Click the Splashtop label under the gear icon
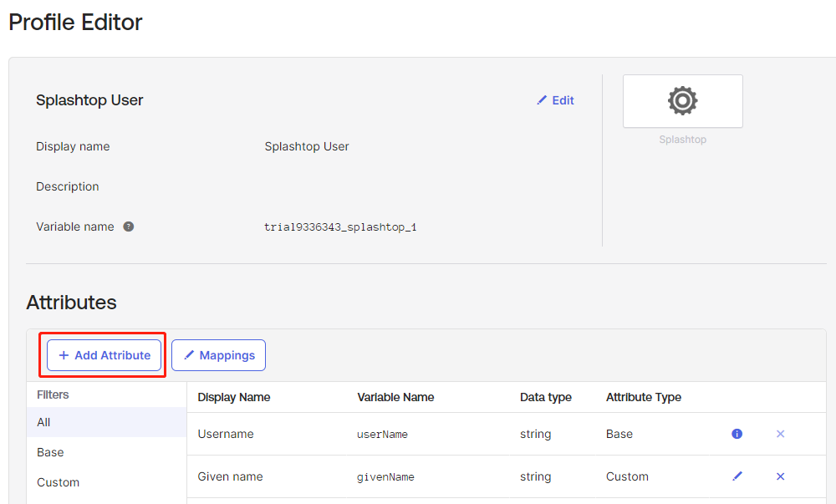 [682, 140]
